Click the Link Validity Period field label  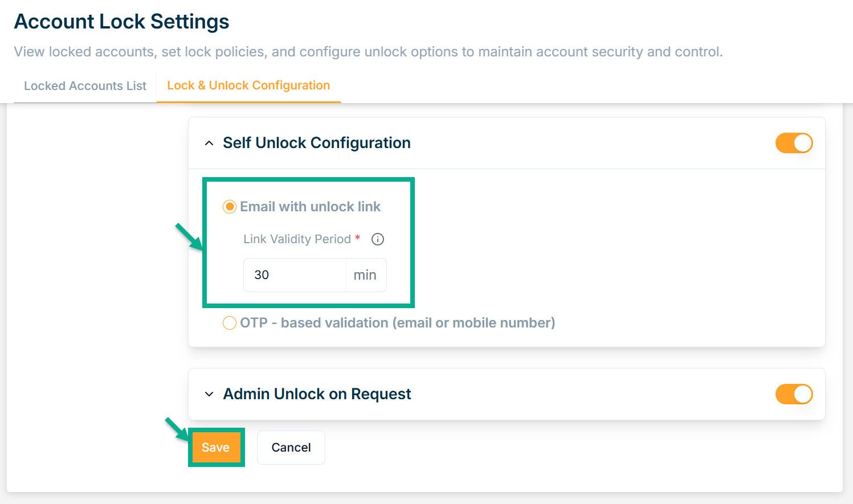coord(297,239)
